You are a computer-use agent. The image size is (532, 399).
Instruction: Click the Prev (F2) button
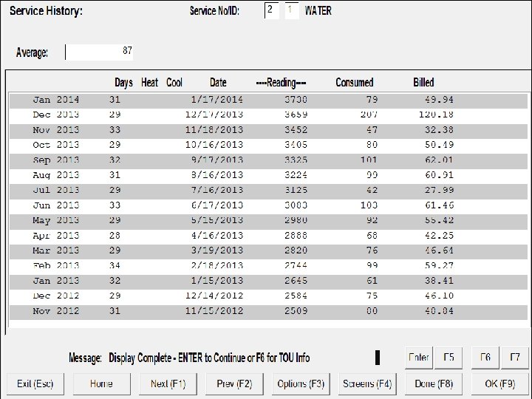[x=234, y=383]
